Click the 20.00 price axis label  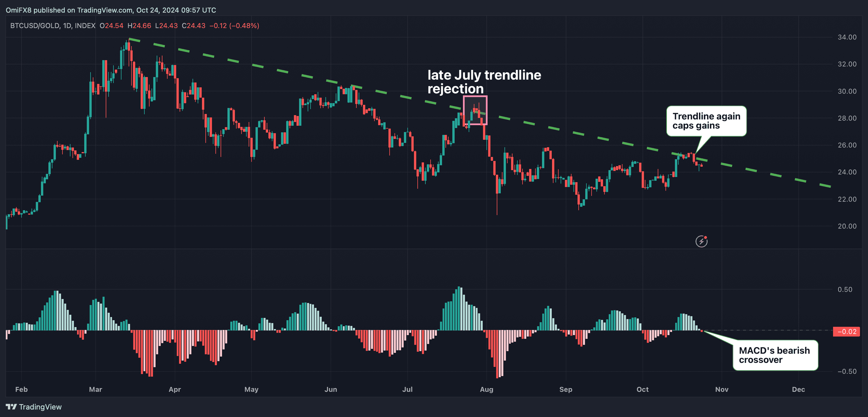click(847, 226)
